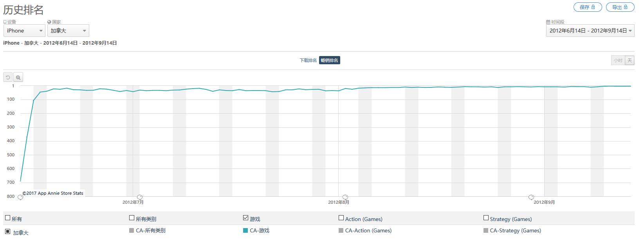Click the magnifier zoom icon
Viewport: 644px width, 241px height.
(18, 78)
